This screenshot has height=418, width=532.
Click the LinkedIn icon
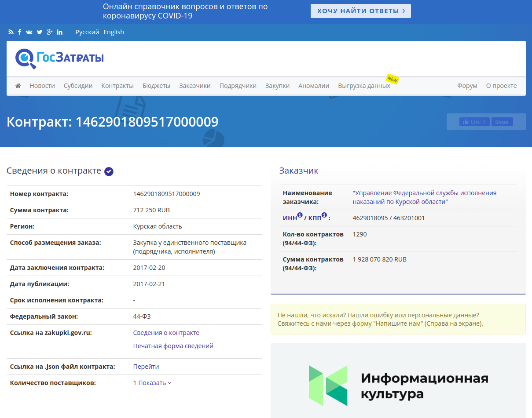tap(59, 32)
